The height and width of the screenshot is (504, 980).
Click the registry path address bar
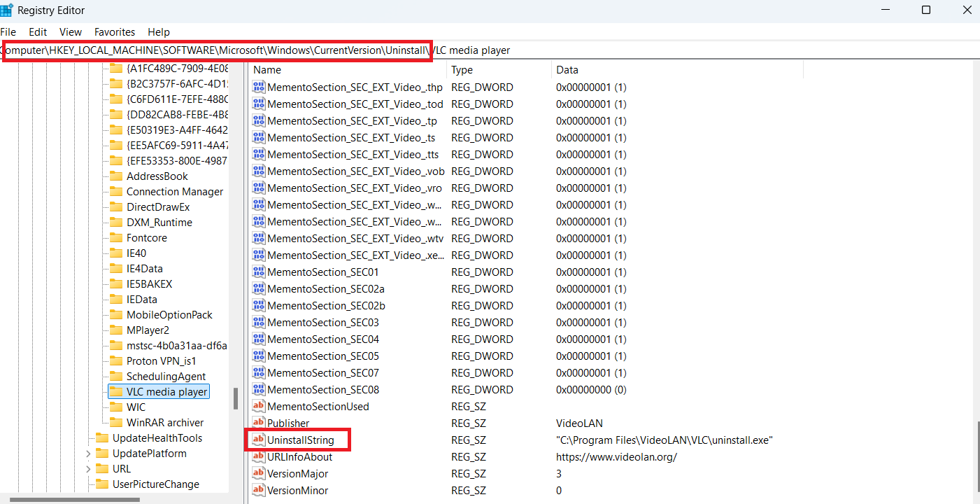click(490, 50)
